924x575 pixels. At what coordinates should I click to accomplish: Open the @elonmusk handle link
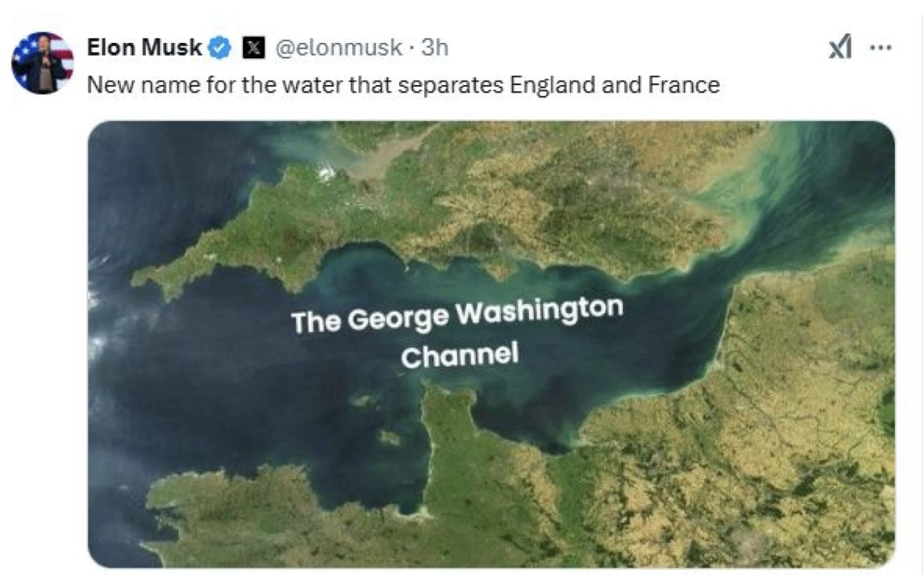coord(338,48)
